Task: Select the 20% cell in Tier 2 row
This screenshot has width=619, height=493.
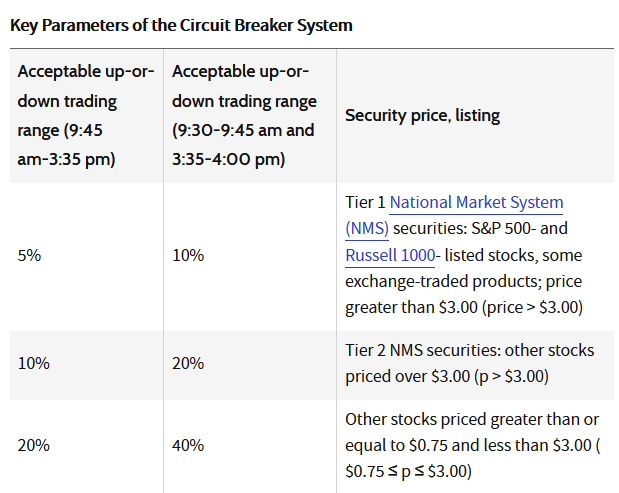Action: click(x=188, y=364)
